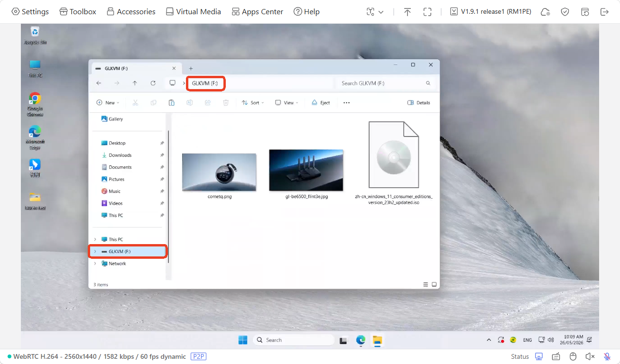Open the Toolbox menu
The image size is (620, 364).
(x=78, y=11)
